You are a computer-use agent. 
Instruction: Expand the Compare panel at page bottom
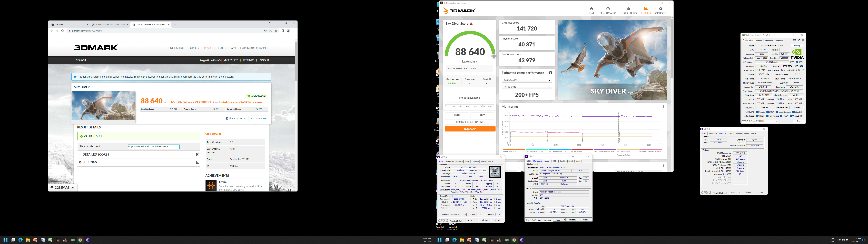click(x=62, y=188)
